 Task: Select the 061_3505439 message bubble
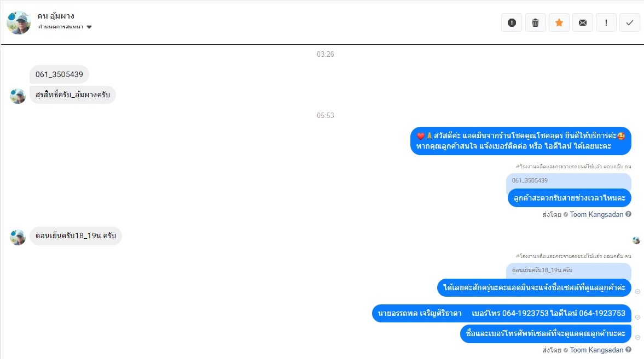59,74
